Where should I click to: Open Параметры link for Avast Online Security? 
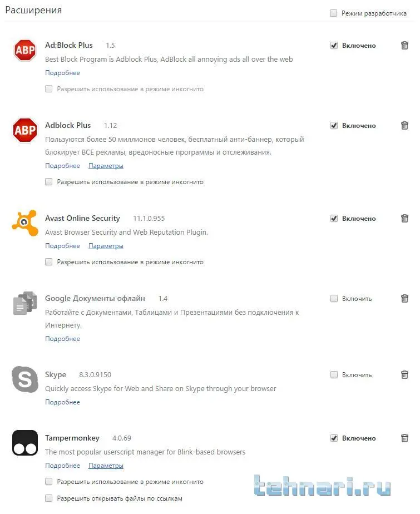click(x=106, y=246)
